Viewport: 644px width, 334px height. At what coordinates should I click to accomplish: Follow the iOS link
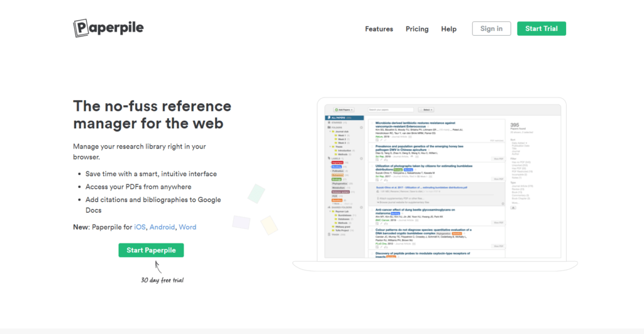pos(139,227)
